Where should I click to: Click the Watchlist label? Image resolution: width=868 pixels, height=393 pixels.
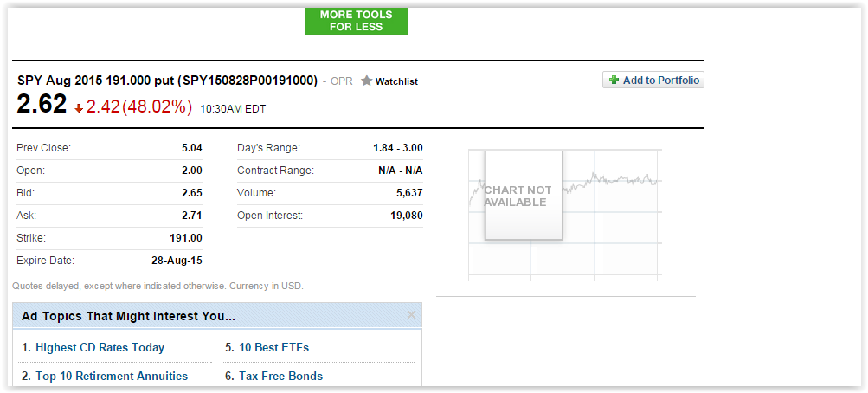pyautogui.click(x=396, y=81)
